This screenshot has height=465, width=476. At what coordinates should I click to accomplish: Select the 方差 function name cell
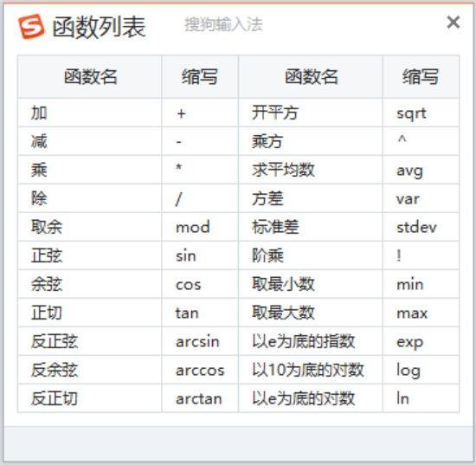[311, 198]
